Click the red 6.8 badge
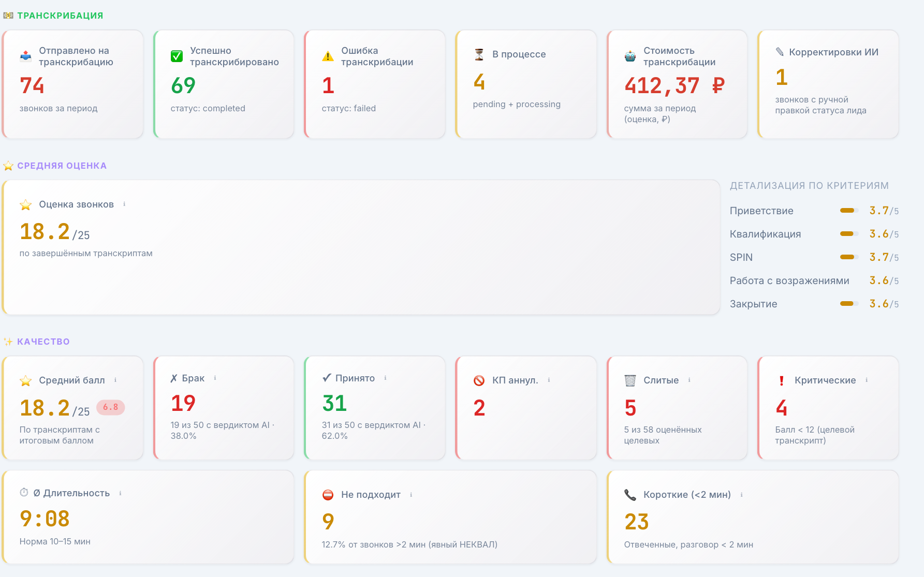This screenshot has width=924, height=577. tap(110, 407)
